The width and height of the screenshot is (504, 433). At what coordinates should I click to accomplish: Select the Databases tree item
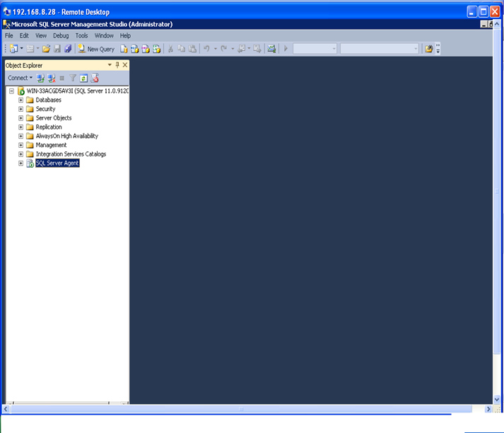[x=49, y=100]
